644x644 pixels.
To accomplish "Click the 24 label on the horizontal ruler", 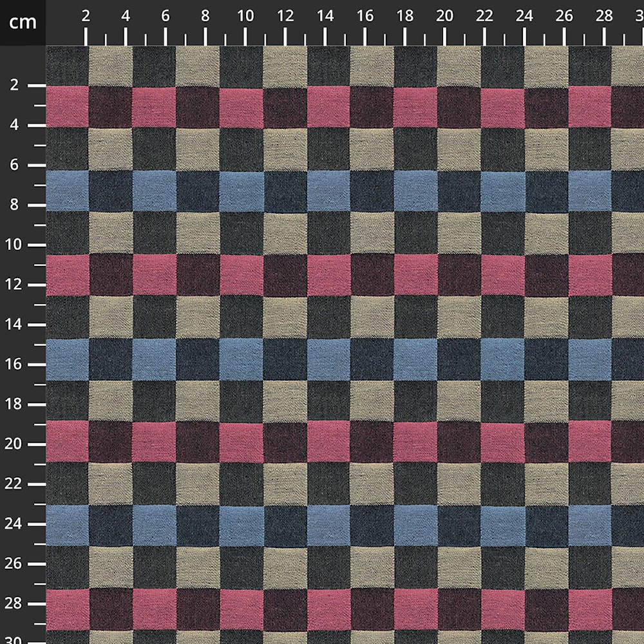I will coord(524,16).
